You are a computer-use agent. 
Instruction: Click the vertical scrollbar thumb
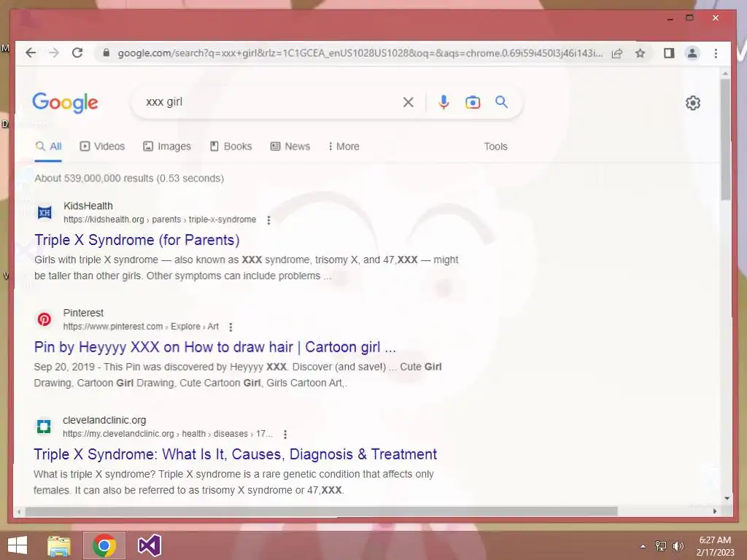point(726,139)
